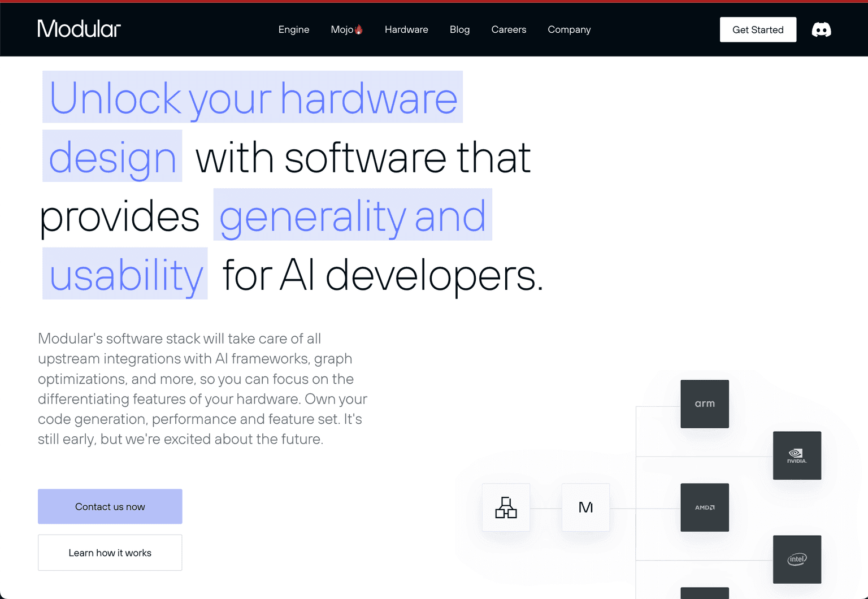868x599 pixels.
Task: Open the Careers page
Action: [x=509, y=29]
